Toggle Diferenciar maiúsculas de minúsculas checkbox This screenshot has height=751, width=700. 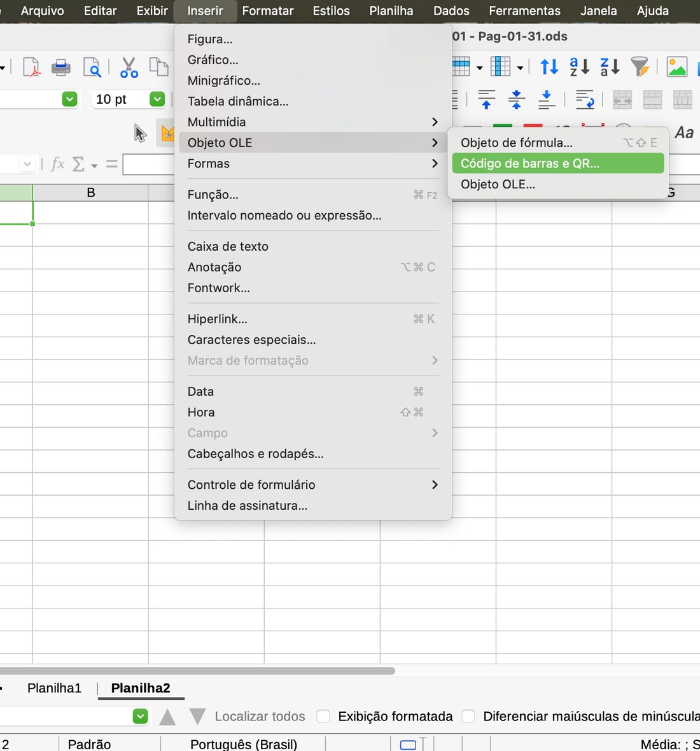(468, 717)
